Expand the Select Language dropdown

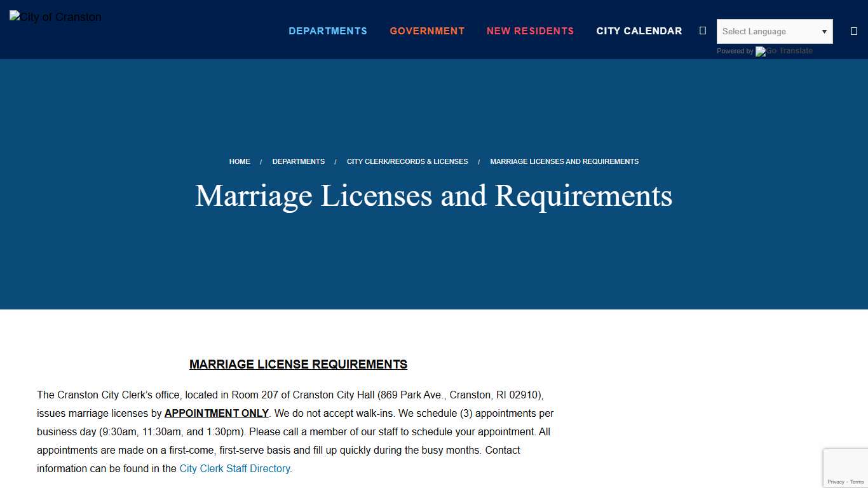[775, 31]
